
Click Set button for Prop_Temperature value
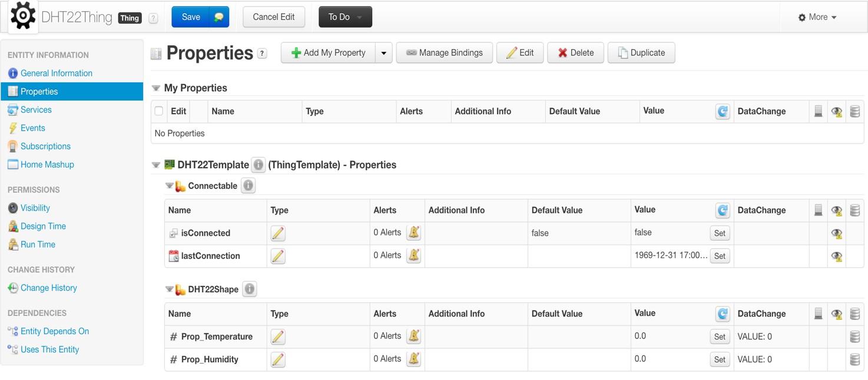(720, 336)
